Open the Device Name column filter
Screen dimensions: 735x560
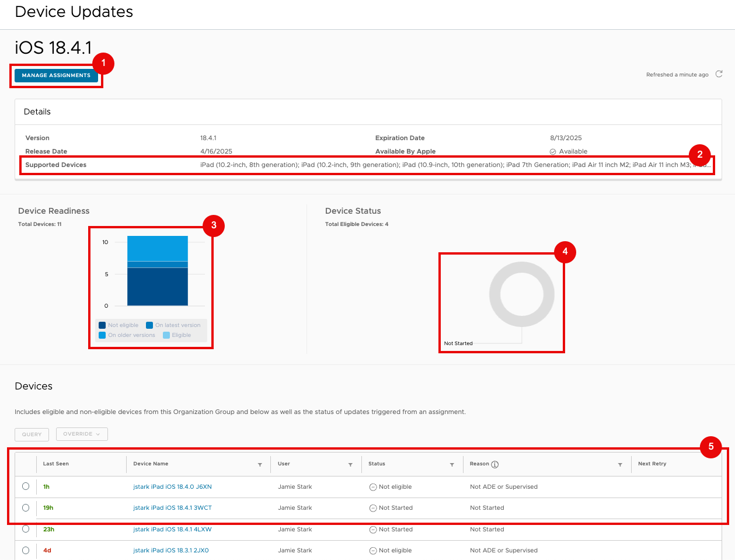(260, 465)
